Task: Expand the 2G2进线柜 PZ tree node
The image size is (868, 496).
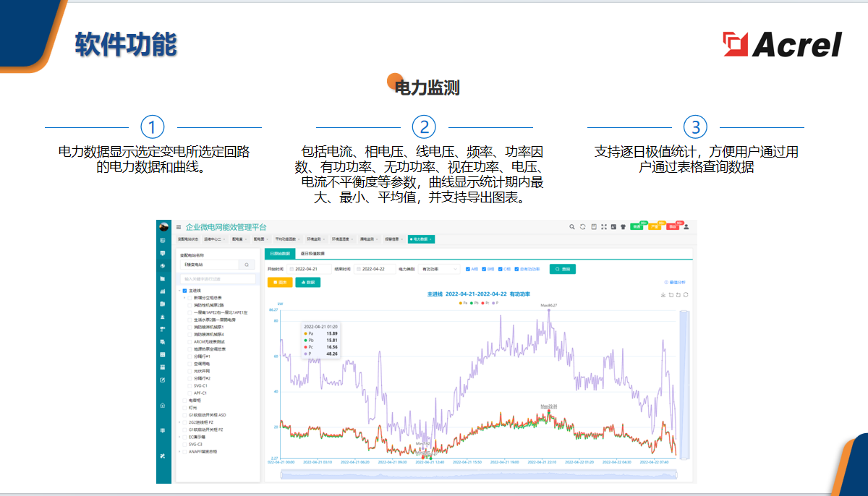Action: (x=179, y=422)
